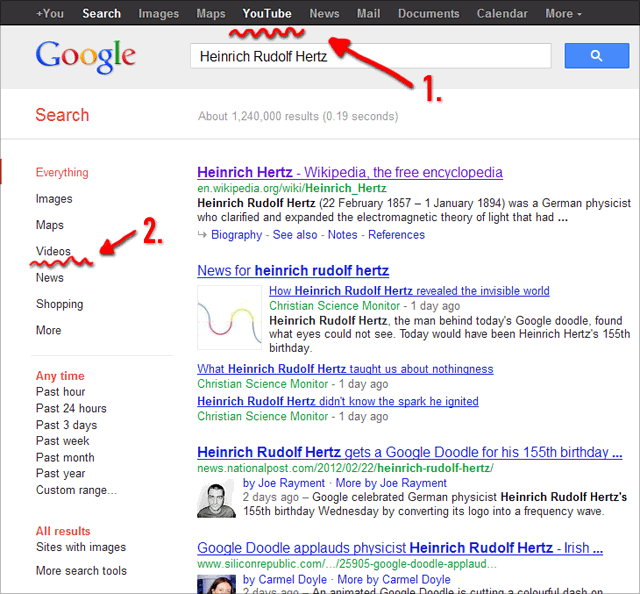Click Joe Rayment author photo

tap(216, 500)
